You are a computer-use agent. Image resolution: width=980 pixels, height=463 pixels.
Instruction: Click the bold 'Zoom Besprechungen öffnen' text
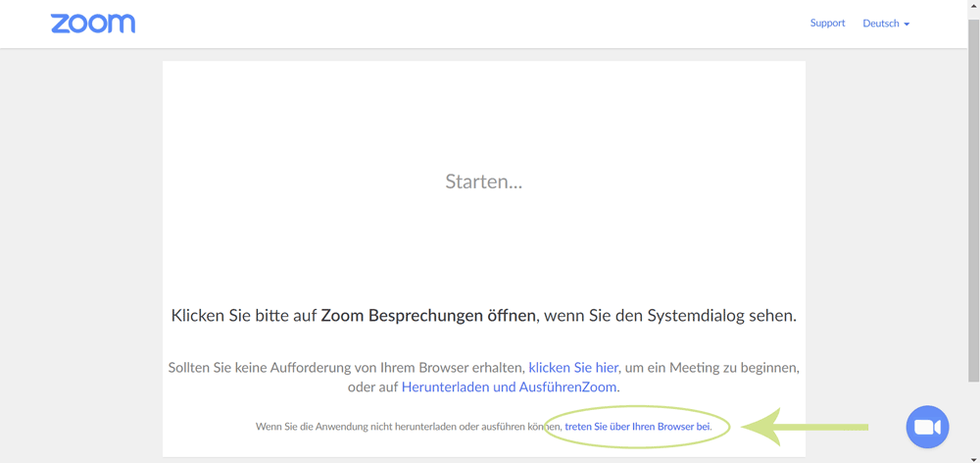click(x=428, y=316)
